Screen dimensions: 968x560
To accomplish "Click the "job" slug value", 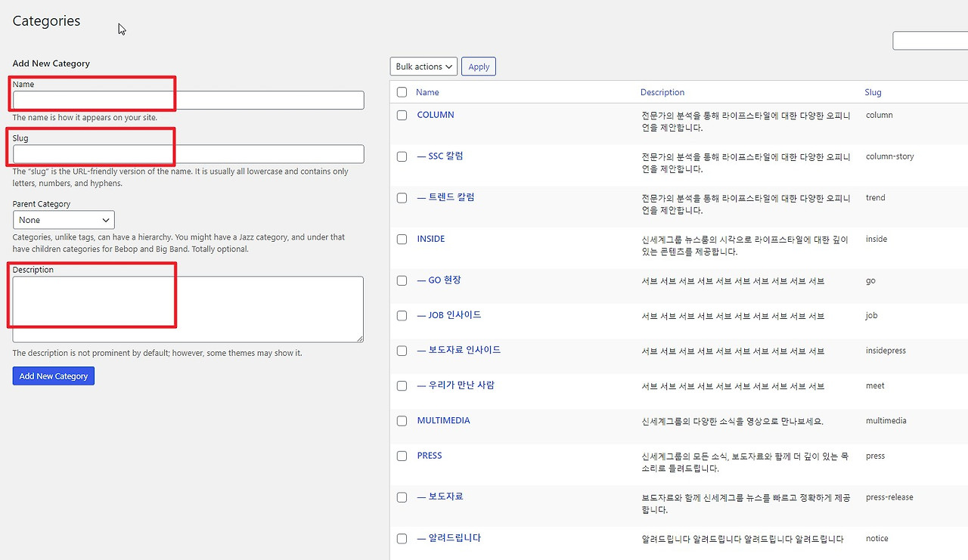I will 872,315.
